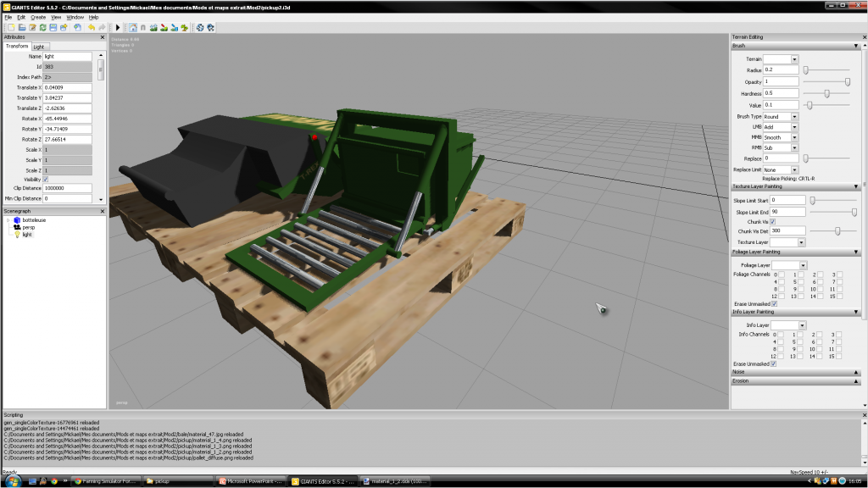The width and height of the screenshot is (868, 488).
Task: Click the Save As floppy icon with star
Action: tap(64, 27)
